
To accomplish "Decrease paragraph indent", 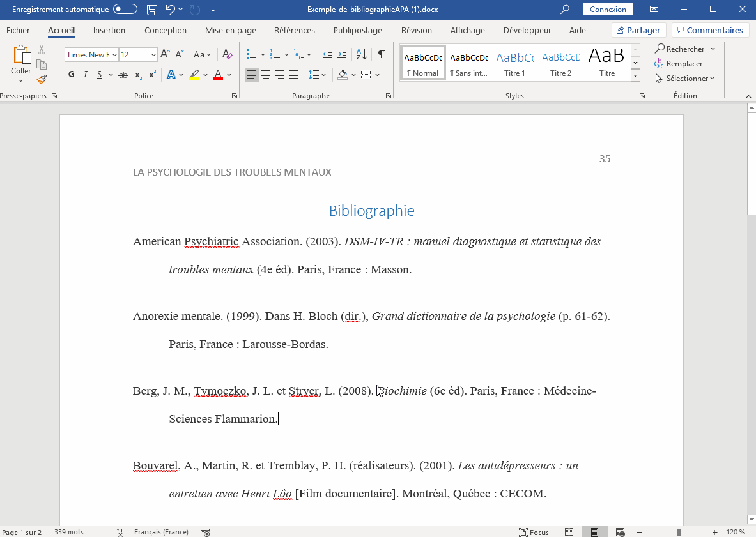I will [x=327, y=54].
